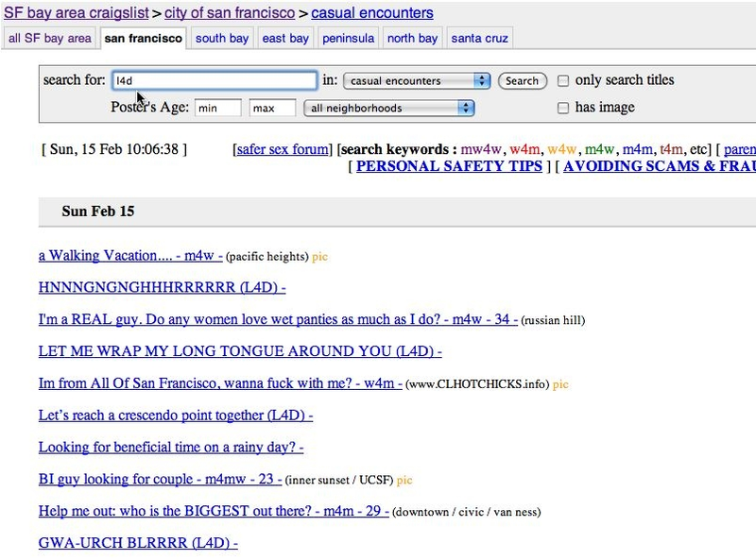Open SF bay area craigslist breadcrumb link
Image resolution: width=756 pixels, height=560 pixels.
(x=77, y=12)
